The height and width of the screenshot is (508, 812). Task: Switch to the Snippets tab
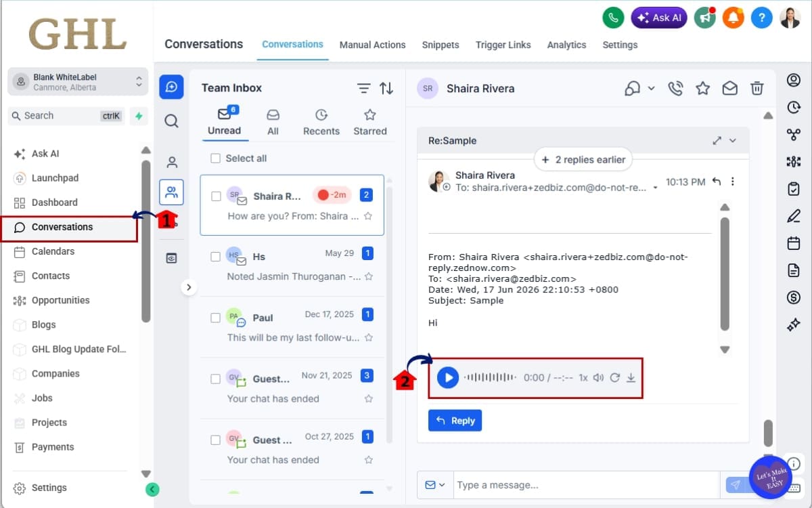[441, 45]
